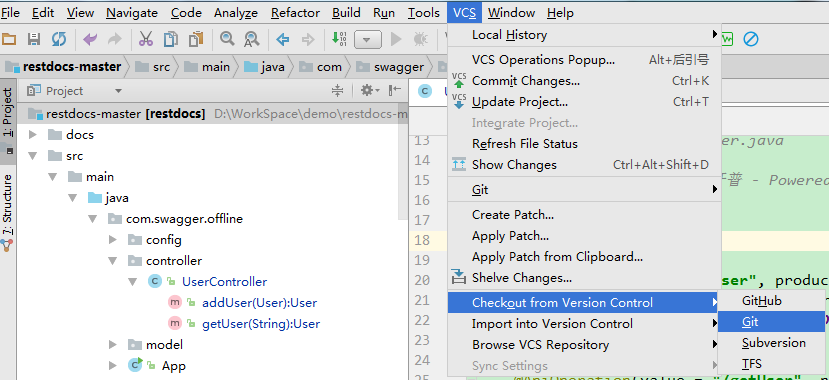Click the Synchronize refresh icon

59,39
